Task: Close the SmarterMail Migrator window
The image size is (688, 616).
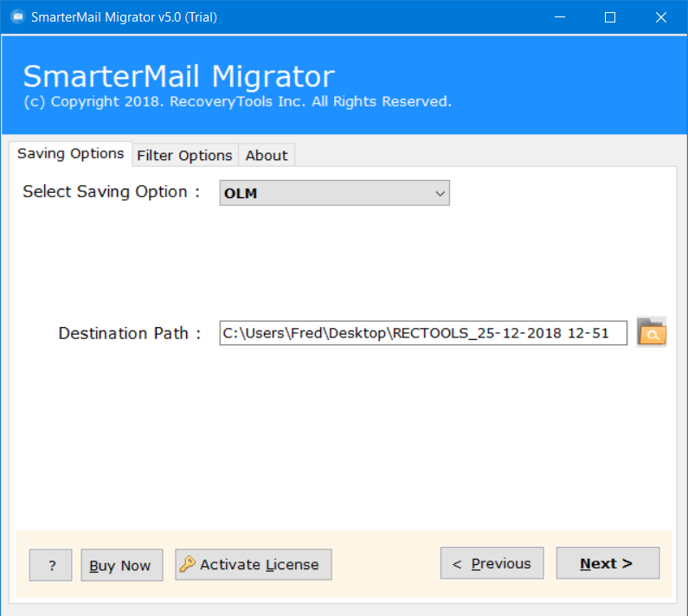Action: 661,17
